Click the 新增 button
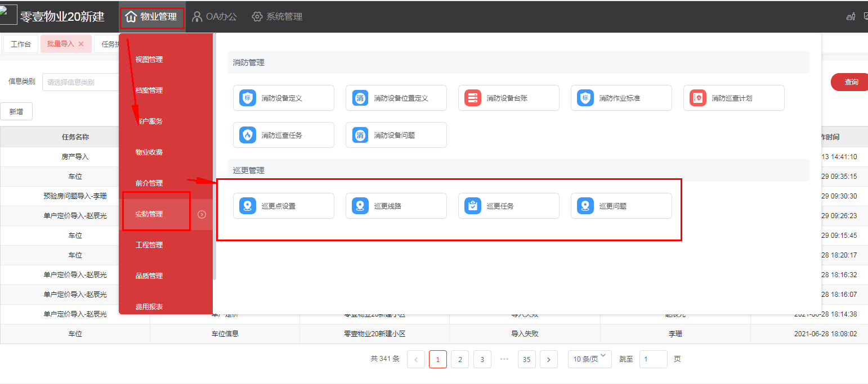This screenshot has width=868, height=384. tap(16, 112)
